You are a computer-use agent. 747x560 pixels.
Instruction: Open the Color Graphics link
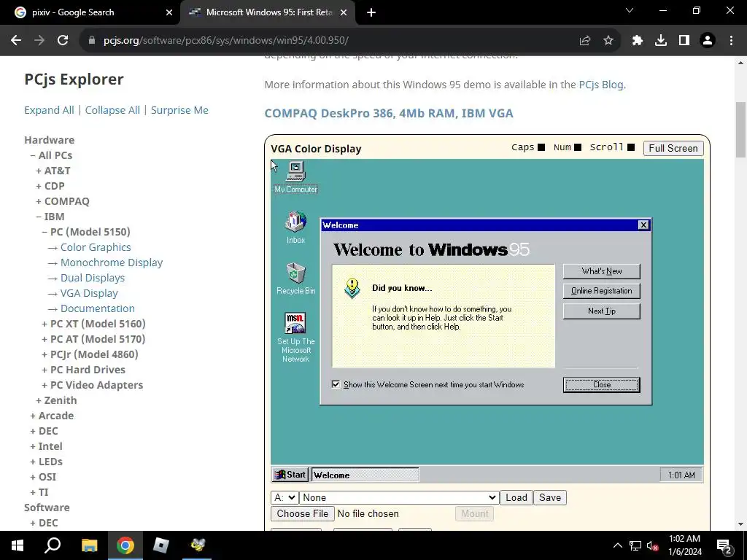pos(96,247)
